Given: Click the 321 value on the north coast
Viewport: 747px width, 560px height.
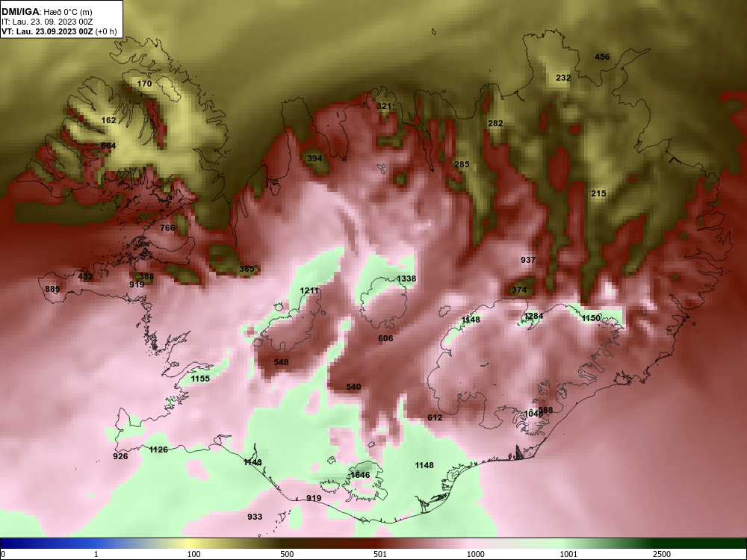Looking at the screenshot, I should click(x=384, y=106).
